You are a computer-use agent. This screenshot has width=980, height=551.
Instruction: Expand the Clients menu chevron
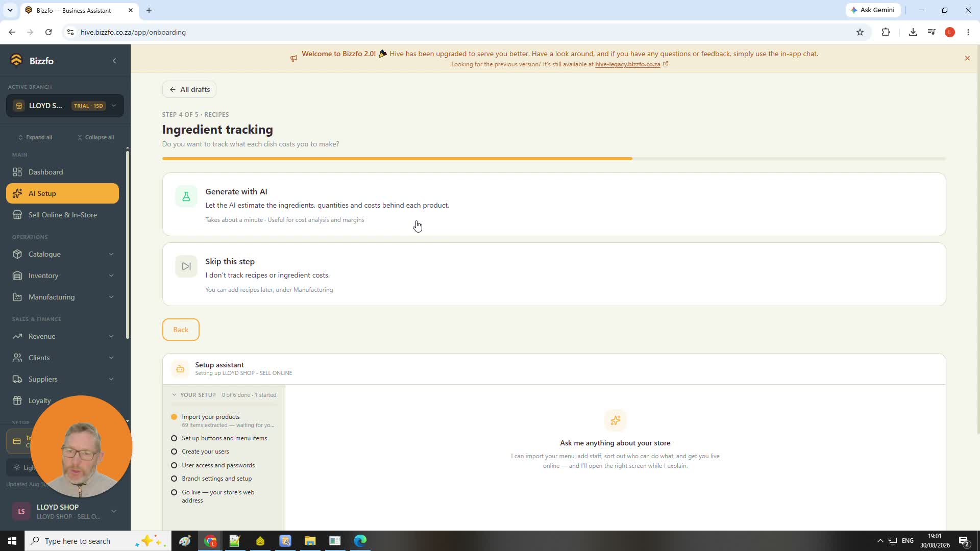111,358
